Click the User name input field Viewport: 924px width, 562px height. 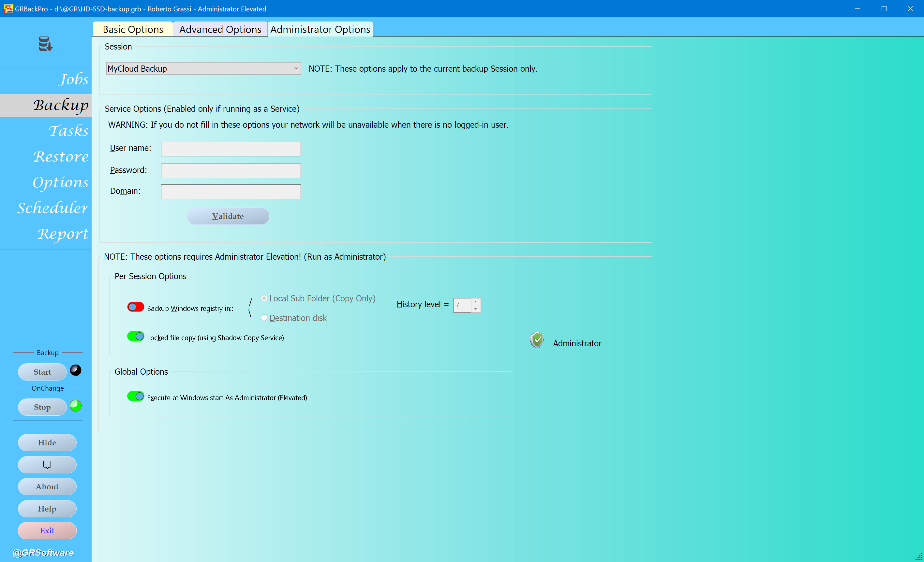tap(231, 149)
